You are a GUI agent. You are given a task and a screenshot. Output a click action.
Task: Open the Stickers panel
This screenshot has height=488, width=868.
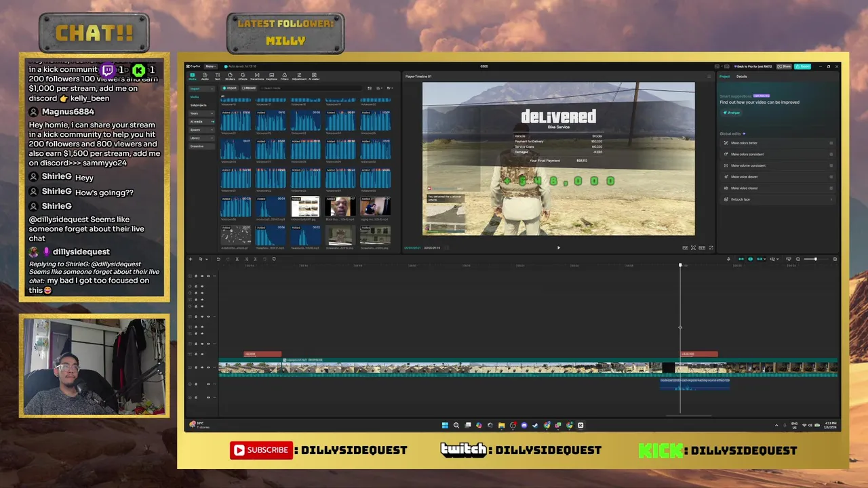coord(230,77)
